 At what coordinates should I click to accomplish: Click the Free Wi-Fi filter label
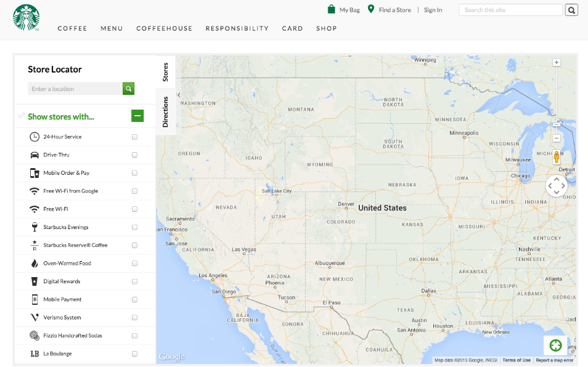tap(55, 209)
